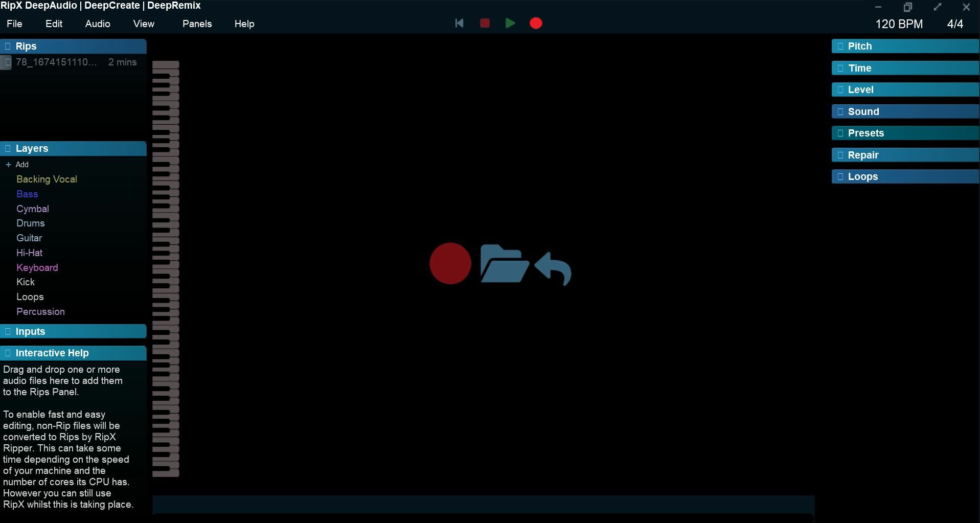This screenshot has height=523, width=980.
Task: Open the Help menu
Action: (x=244, y=24)
